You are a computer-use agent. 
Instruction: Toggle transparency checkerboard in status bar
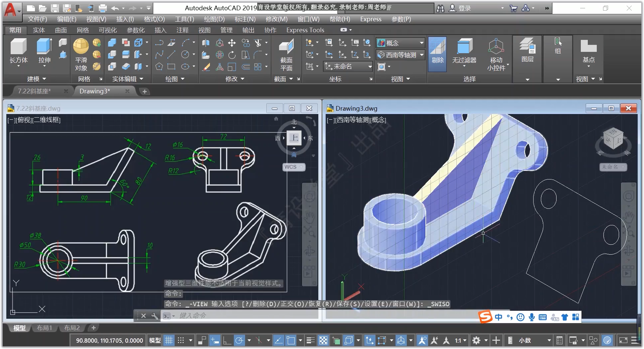(323, 340)
